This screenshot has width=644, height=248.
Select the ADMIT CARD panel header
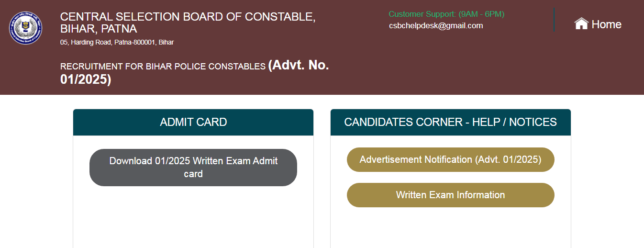[193, 123]
